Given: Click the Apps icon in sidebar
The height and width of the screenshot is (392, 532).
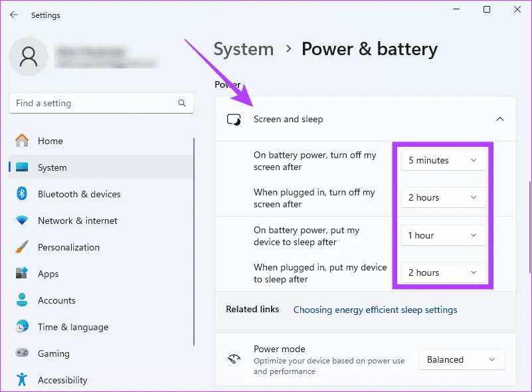Looking at the screenshot, I should tap(22, 274).
